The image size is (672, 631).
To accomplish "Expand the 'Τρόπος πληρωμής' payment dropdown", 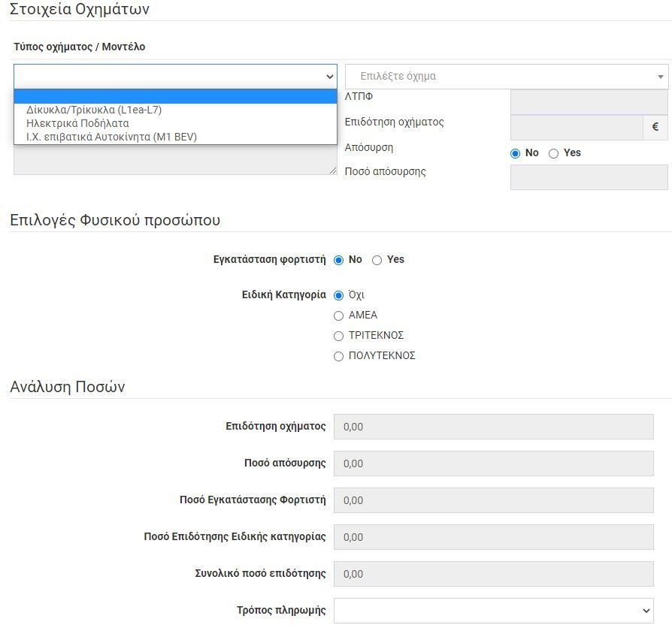I will (x=493, y=610).
